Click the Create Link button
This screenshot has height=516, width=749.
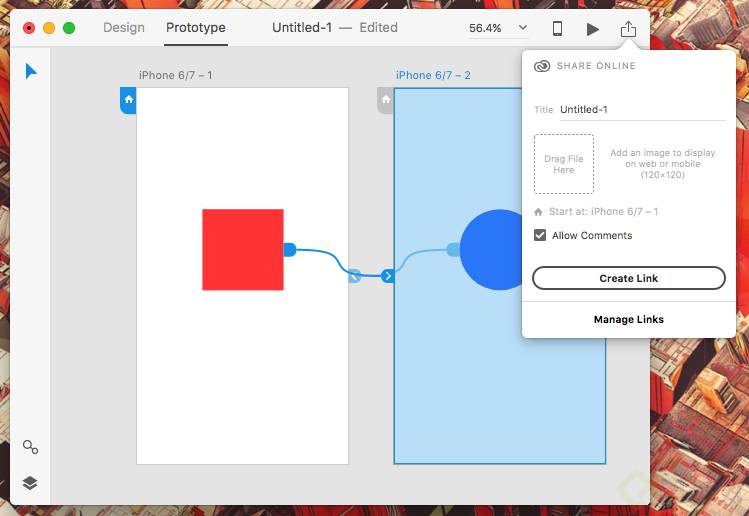(x=629, y=278)
